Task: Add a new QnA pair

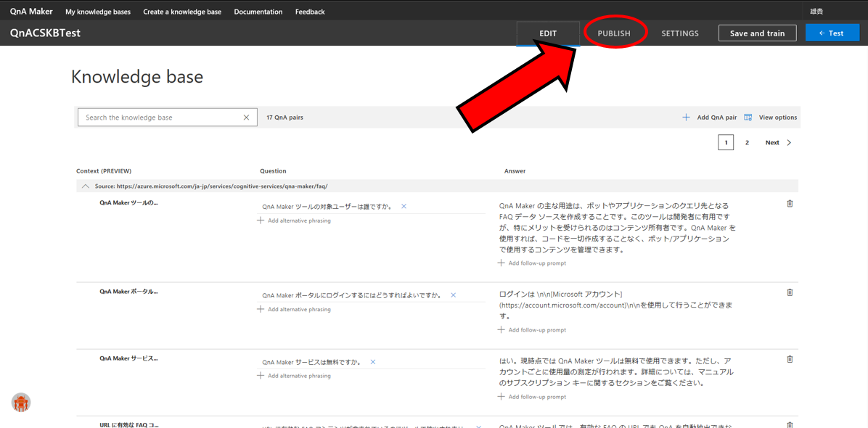Action: pyautogui.click(x=710, y=118)
